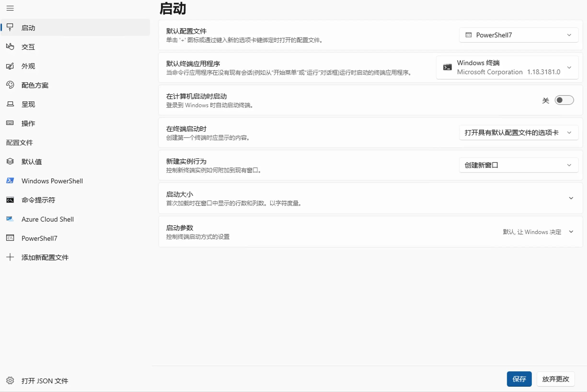This screenshot has height=392, width=587.
Task: Click the 保存 button
Action: click(x=519, y=379)
